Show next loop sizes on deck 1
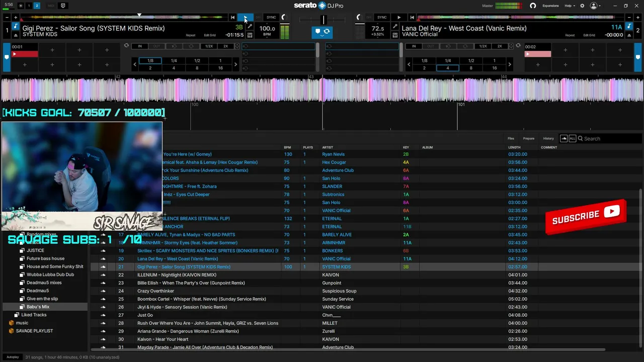Screen dimensions: 644x362 tap(235, 64)
